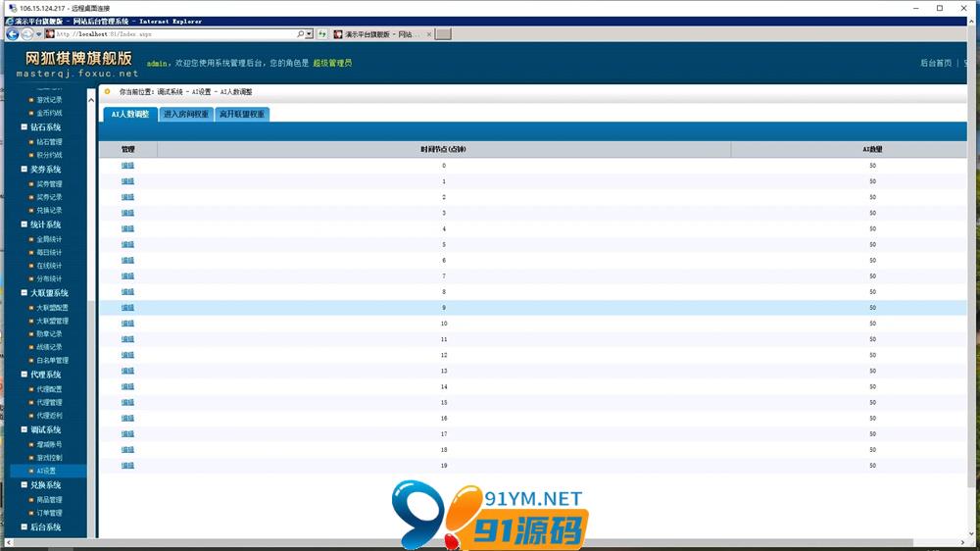Click 编辑 link for time node 0
The image size is (980, 551).
[127, 166]
